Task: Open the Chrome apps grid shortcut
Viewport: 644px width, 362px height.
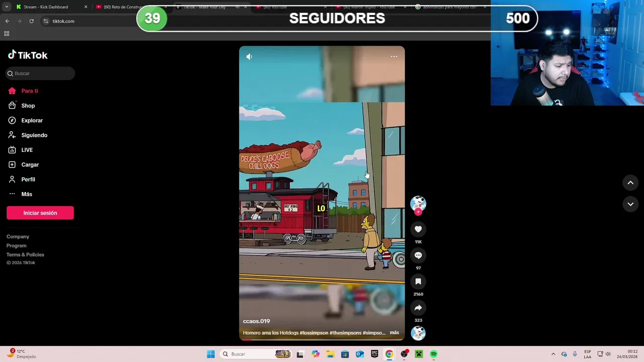Action: (x=7, y=34)
